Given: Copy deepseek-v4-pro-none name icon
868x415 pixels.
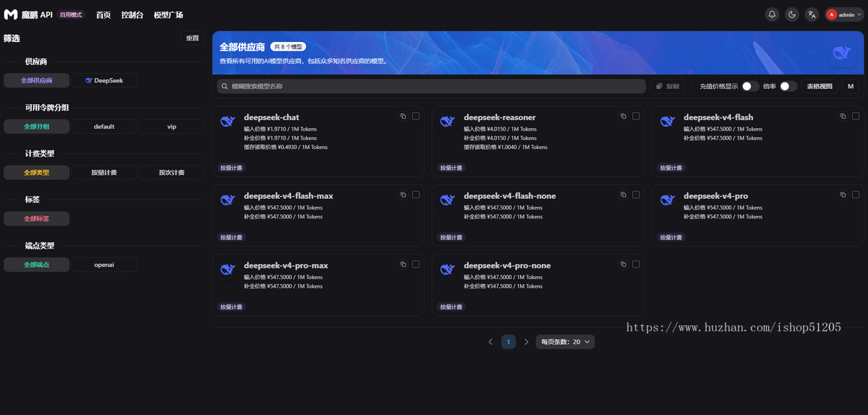Looking at the screenshot, I should tap(624, 265).
